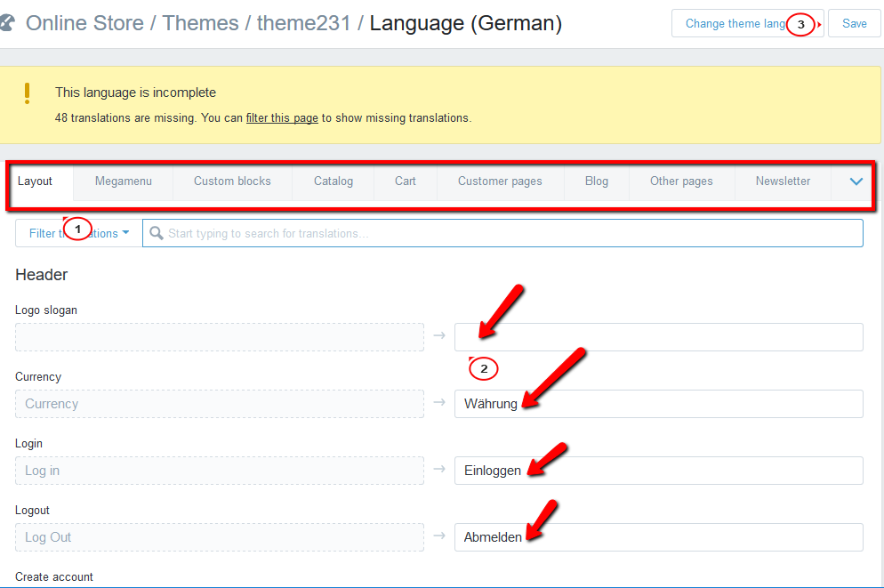Select the Catalog tab
884x588 pixels.
coord(334,181)
